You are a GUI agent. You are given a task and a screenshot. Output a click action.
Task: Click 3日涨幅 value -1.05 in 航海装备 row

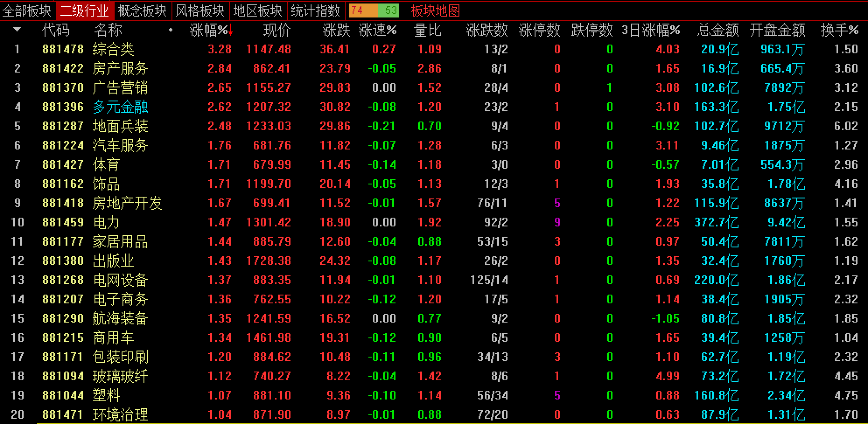[x=665, y=318]
